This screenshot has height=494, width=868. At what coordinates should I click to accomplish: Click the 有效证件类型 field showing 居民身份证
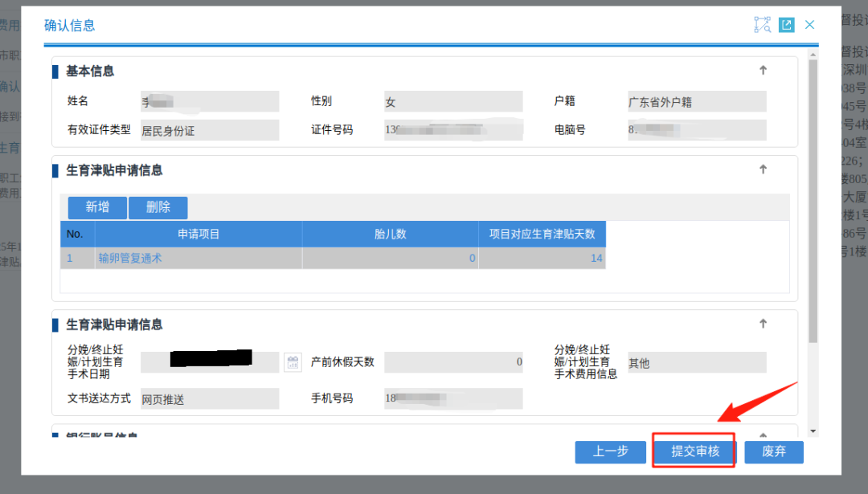(209, 130)
